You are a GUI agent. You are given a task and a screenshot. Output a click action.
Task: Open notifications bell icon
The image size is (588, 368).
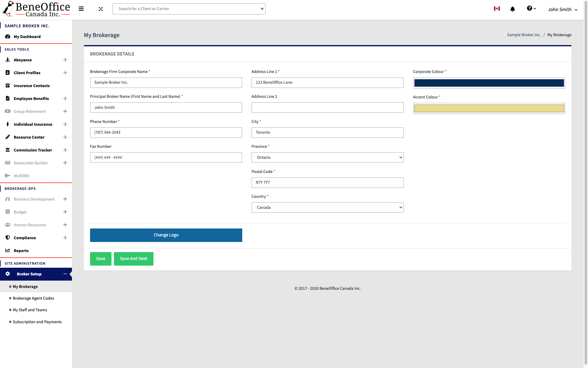(x=512, y=9)
